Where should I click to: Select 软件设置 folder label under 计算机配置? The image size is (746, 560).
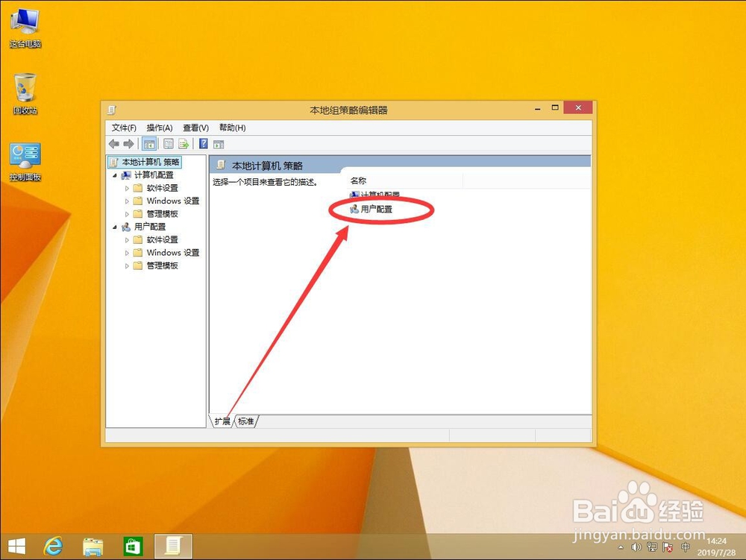(162, 188)
